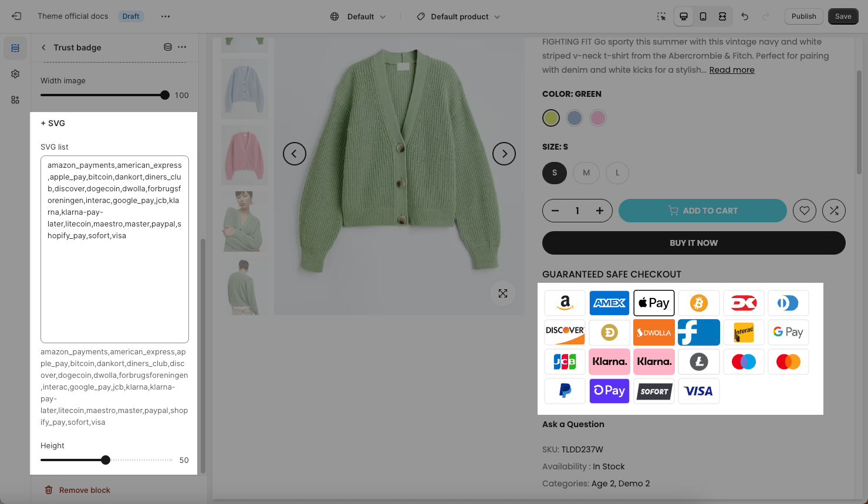Select size S option
Viewport: 868px width, 504px height.
555,172
